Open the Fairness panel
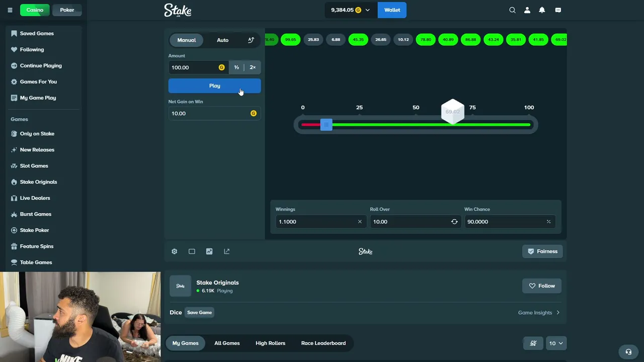This screenshot has width=644, height=362. [x=542, y=251]
